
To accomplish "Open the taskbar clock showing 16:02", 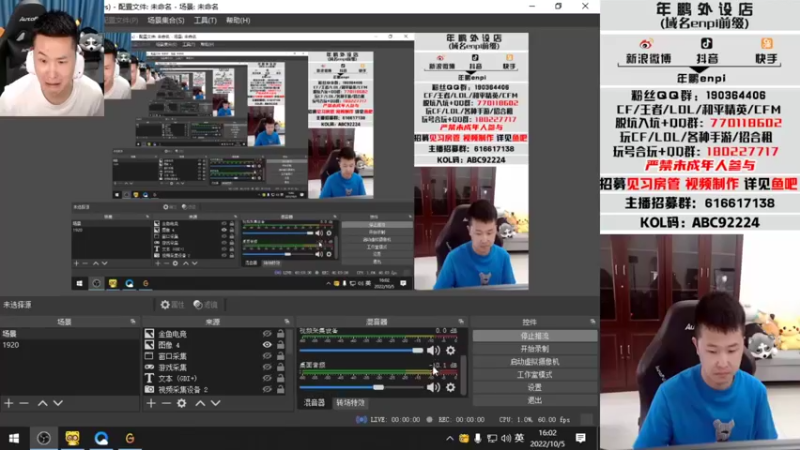I will (x=547, y=438).
